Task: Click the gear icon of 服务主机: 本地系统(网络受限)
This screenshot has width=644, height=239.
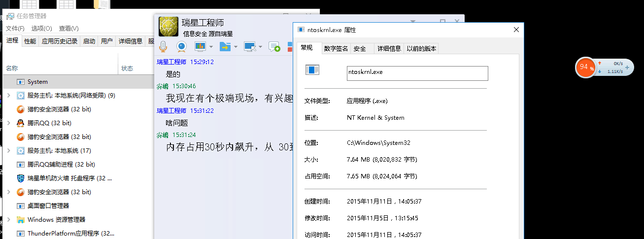Action: pos(21,96)
